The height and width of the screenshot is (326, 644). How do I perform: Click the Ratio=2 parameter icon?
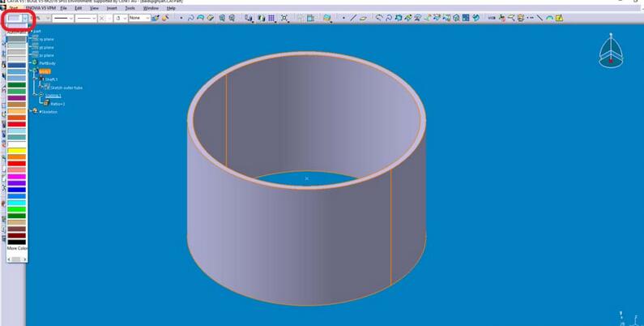(x=46, y=104)
